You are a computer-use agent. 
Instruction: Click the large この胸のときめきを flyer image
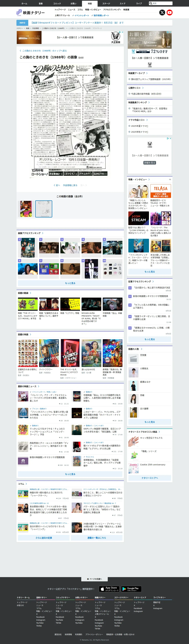point(70,121)
